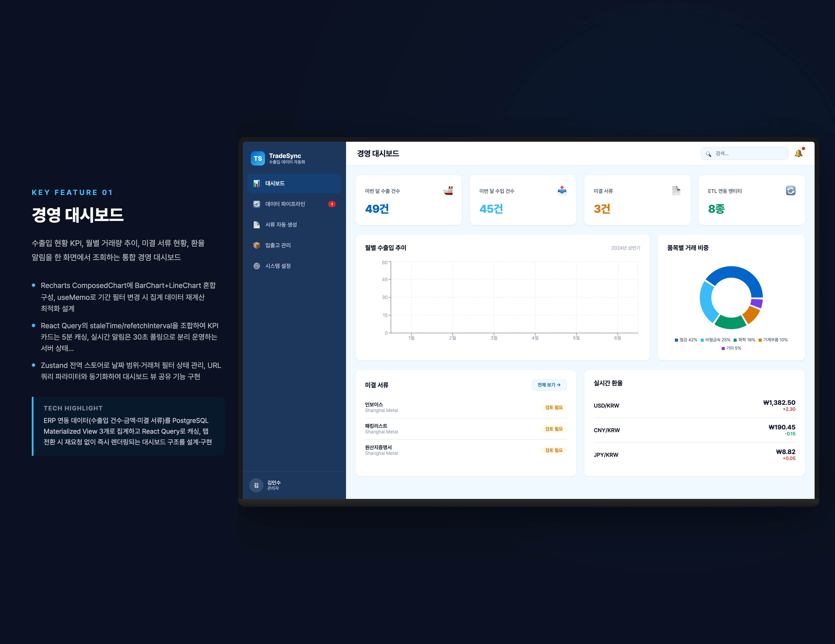The width and height of the screenshot is (835, 644).
Task: Click the red badge on 데이터 파이프라인
Action: pyautogui.click(x=332, y=204)
